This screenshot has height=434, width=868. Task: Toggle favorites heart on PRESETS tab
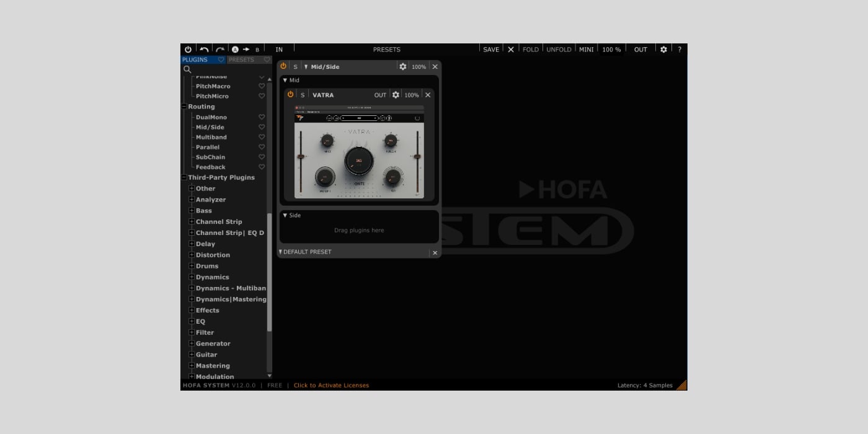(267, 60)
